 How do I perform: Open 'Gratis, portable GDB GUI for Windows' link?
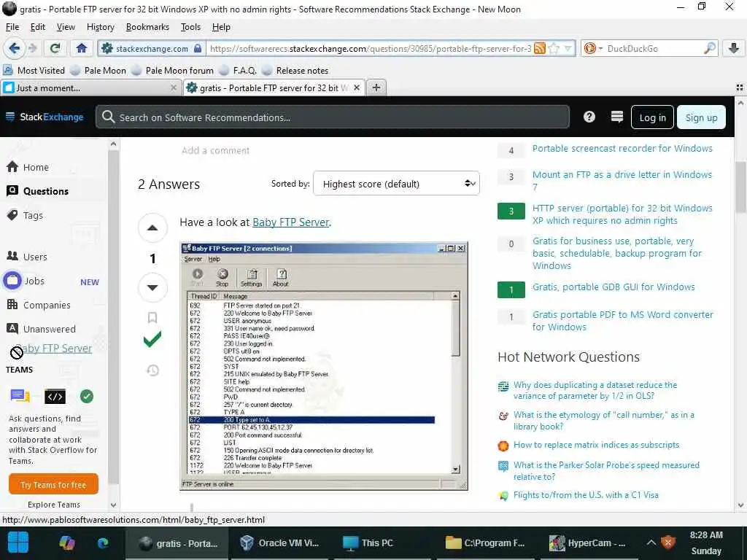click(x=614, y=287)
